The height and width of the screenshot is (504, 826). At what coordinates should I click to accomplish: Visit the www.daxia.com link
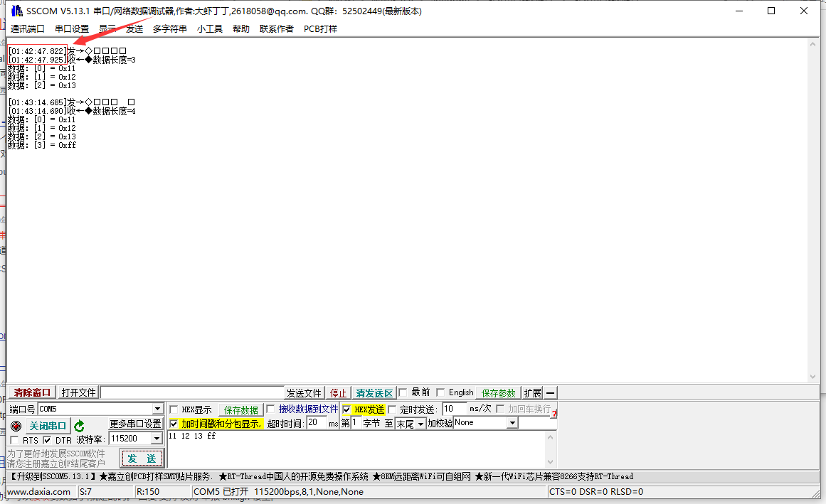(40, 490)
